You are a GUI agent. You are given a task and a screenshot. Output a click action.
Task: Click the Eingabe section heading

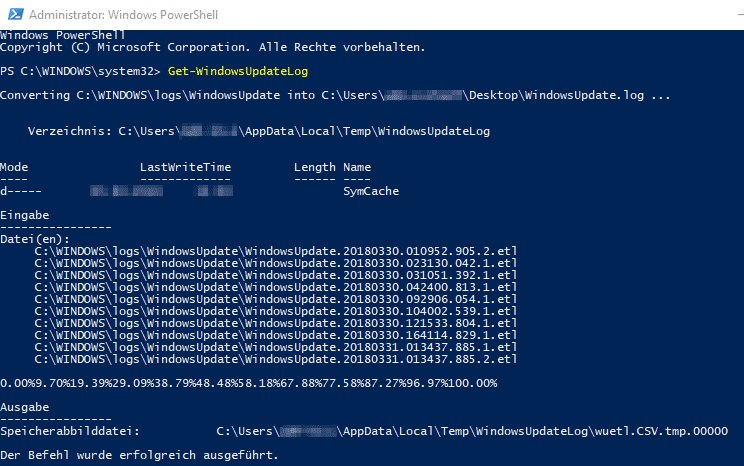(24, 215)
